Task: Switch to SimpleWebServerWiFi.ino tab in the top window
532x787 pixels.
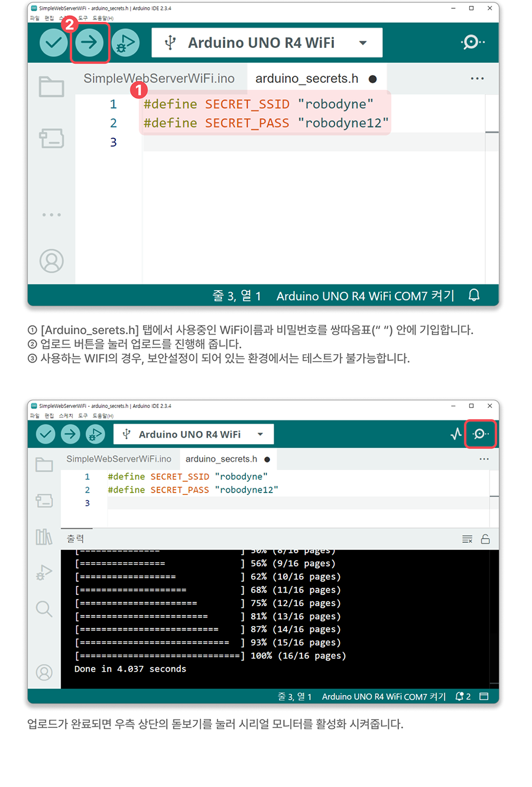Action: point(159,79)
